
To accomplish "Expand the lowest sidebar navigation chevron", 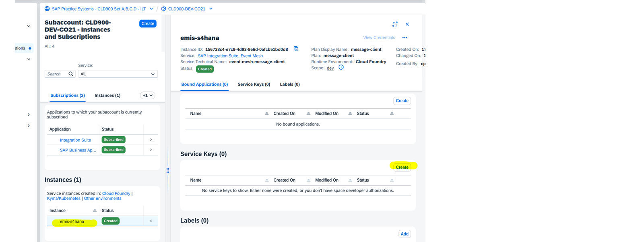I will point(29,126).
